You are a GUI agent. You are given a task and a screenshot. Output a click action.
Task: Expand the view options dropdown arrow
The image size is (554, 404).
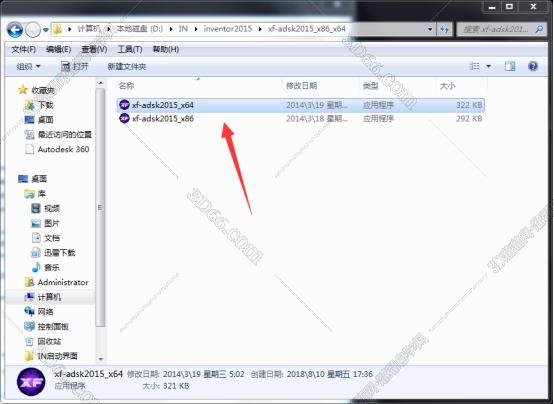(488, 66)
